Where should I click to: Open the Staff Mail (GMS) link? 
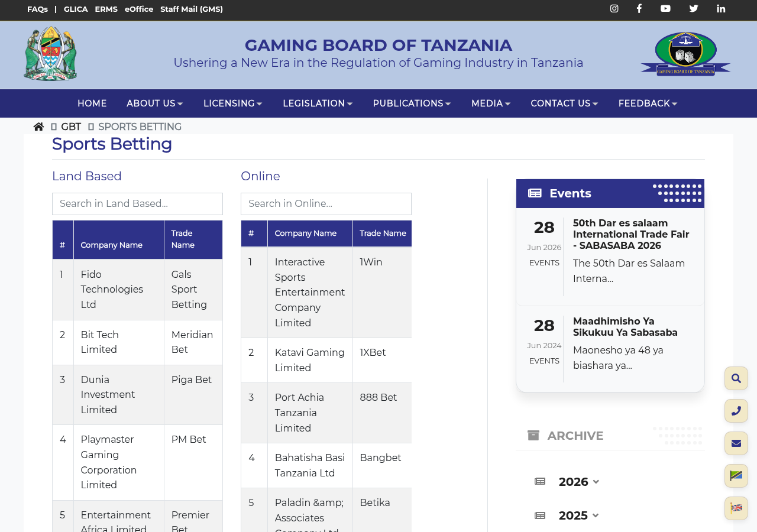tap(192, 9)
